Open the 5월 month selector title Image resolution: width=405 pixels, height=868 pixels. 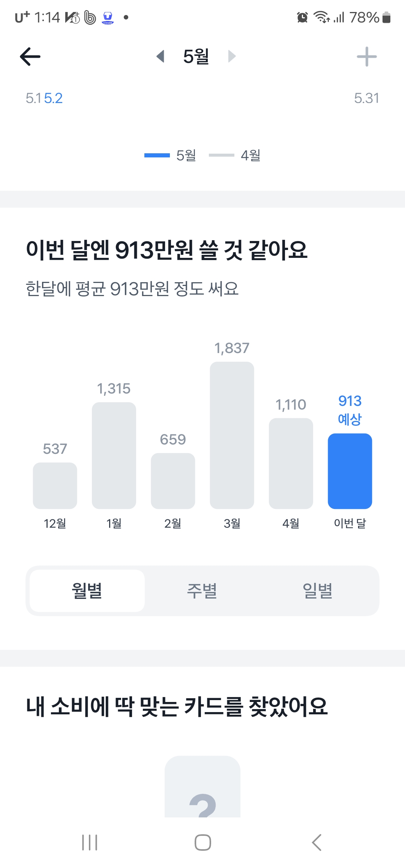tap(196, 57)
